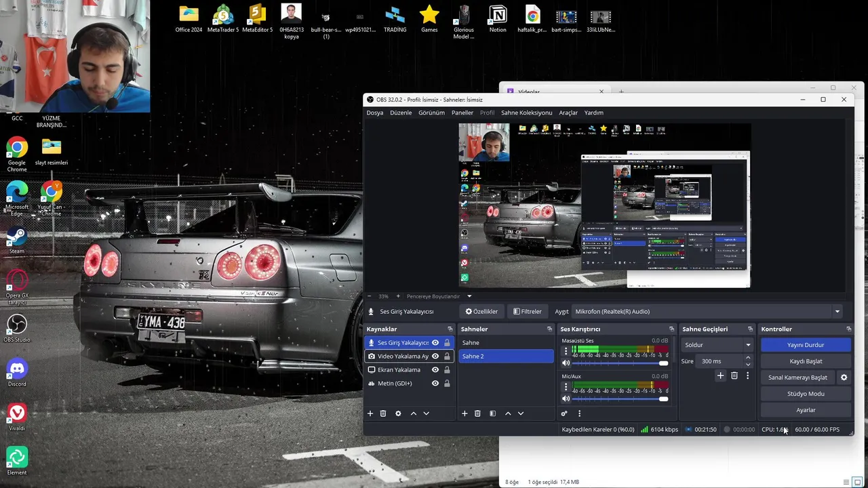Open the Araçlar menu
Image resolution: width=868 pixels, height=488 pixels.
pos(568,113)
